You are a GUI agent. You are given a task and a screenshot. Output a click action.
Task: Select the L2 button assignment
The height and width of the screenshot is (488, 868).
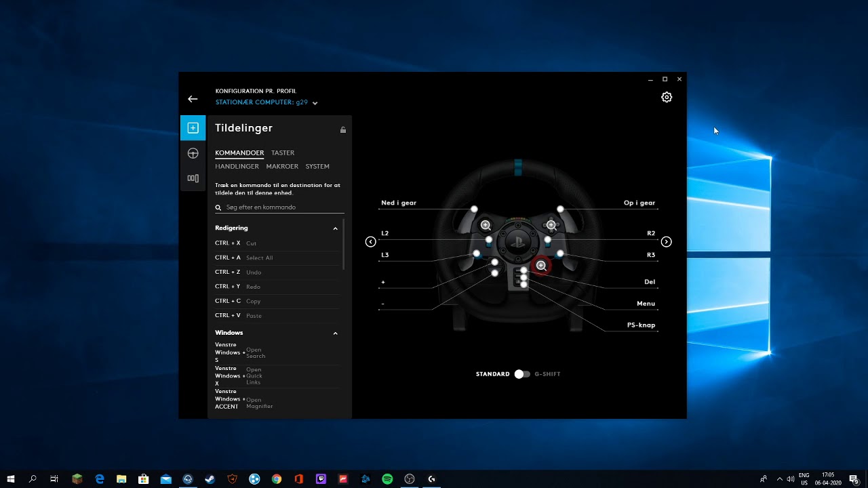tap(384, 233)
